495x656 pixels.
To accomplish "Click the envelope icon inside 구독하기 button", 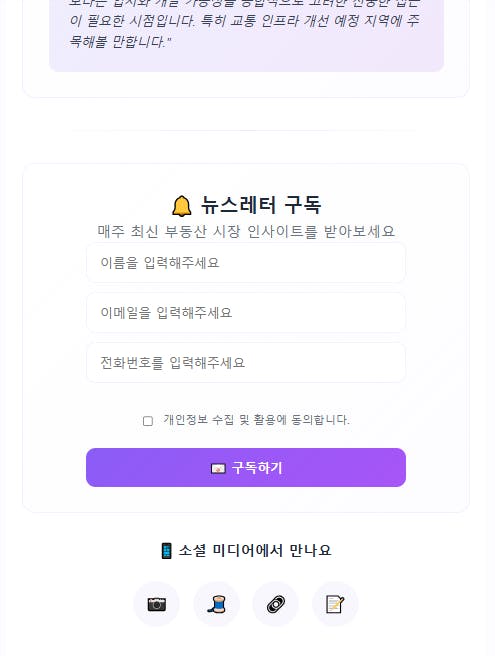I will 218,468.
